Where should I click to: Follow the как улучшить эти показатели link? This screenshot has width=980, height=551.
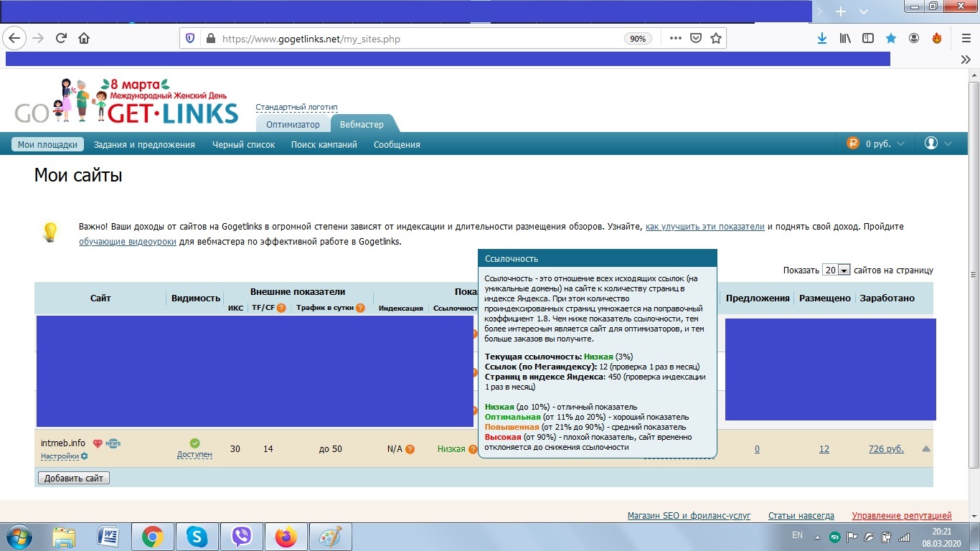click(x=705, y=227)
